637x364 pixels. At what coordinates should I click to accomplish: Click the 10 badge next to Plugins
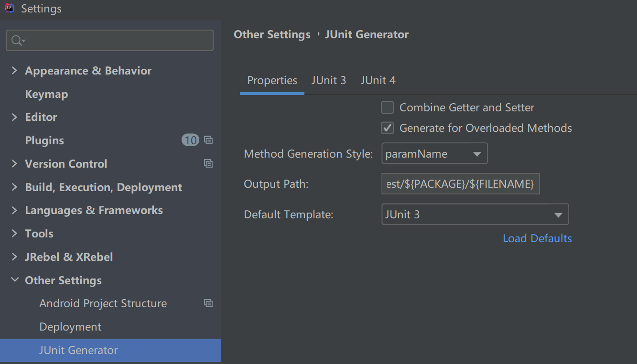pyautogui.click(x=190, y=140)
